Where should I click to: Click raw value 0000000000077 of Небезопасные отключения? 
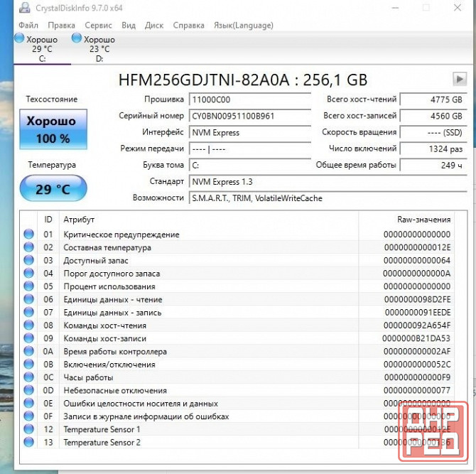click(417, 390)
